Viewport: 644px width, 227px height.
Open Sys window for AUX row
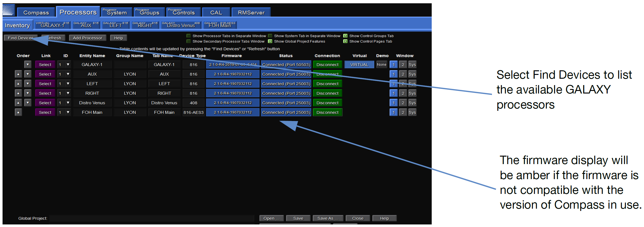click(x=412, y=74)
